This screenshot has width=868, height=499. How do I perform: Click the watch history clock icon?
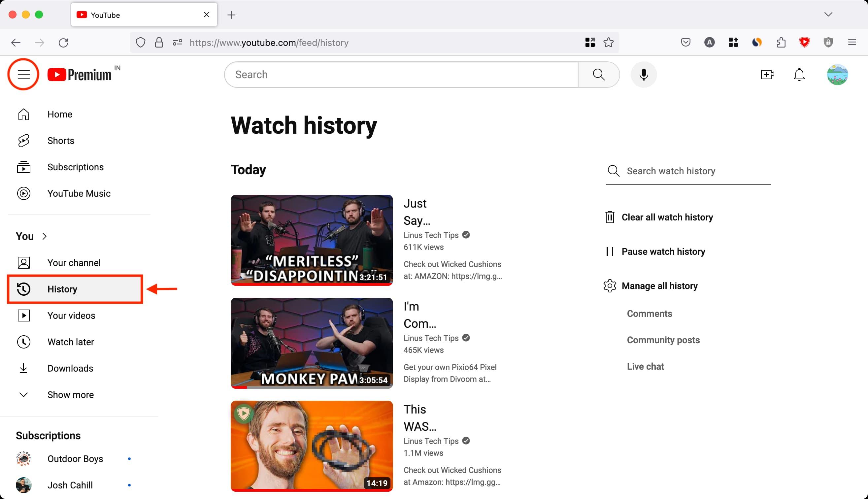coord(23,288)
